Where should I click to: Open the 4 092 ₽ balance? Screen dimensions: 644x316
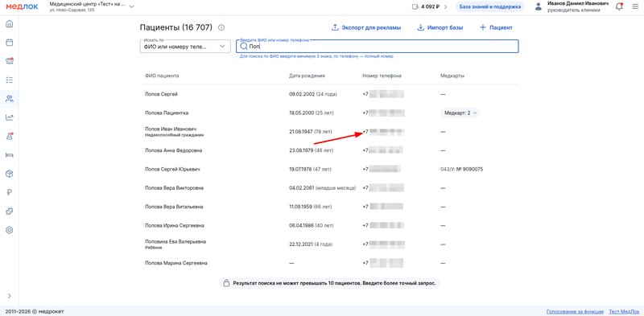click(430, 6)
